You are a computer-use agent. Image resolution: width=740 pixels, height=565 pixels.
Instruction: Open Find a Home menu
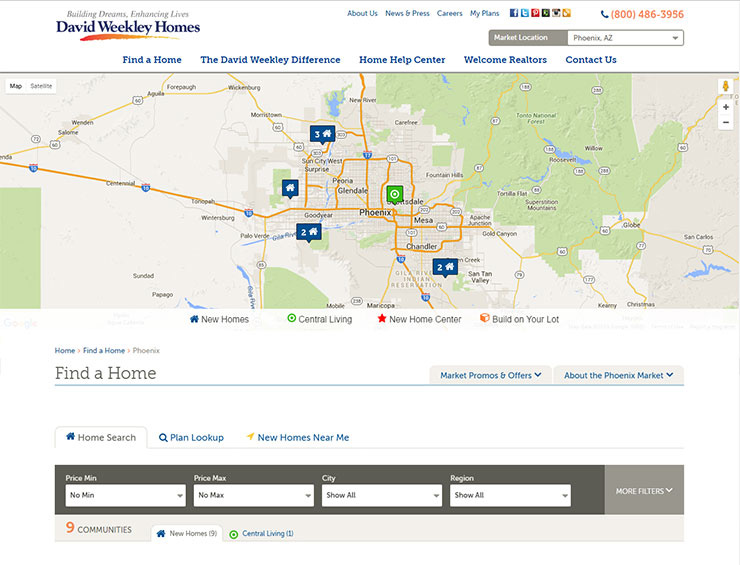click(152, 60)
